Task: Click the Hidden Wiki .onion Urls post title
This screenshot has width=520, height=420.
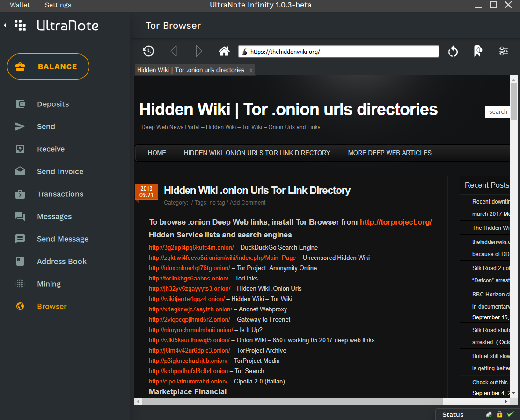Action: click(x=257, y=191)
